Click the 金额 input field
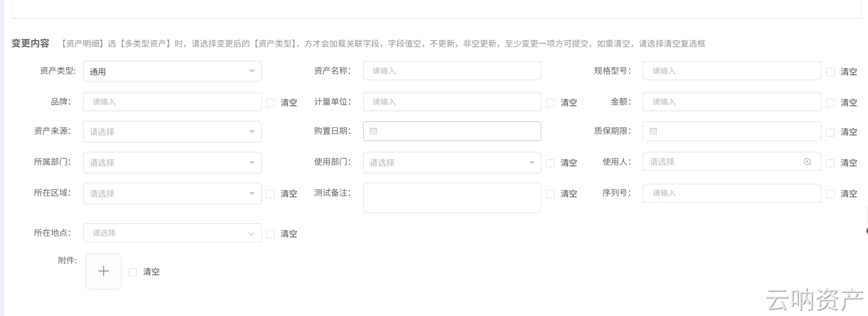The image size is (868, 316). pyautogui.click(x=731, y=102)
